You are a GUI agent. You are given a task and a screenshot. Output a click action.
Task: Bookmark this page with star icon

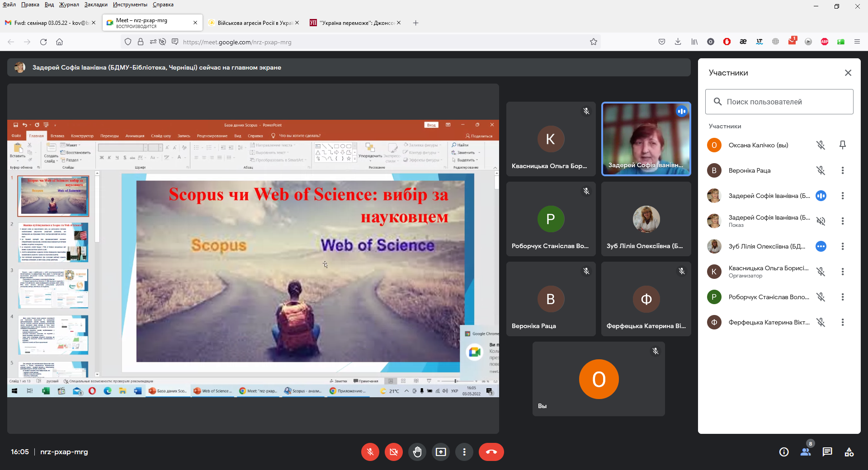click(x=594, y=42)
